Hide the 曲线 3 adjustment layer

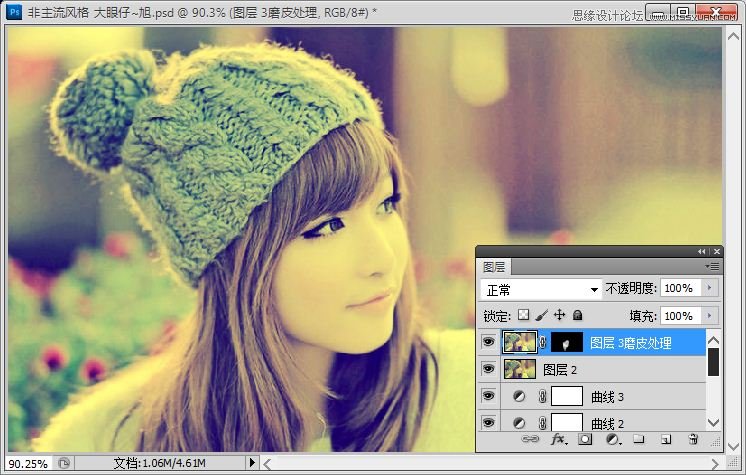pos(488,396)
